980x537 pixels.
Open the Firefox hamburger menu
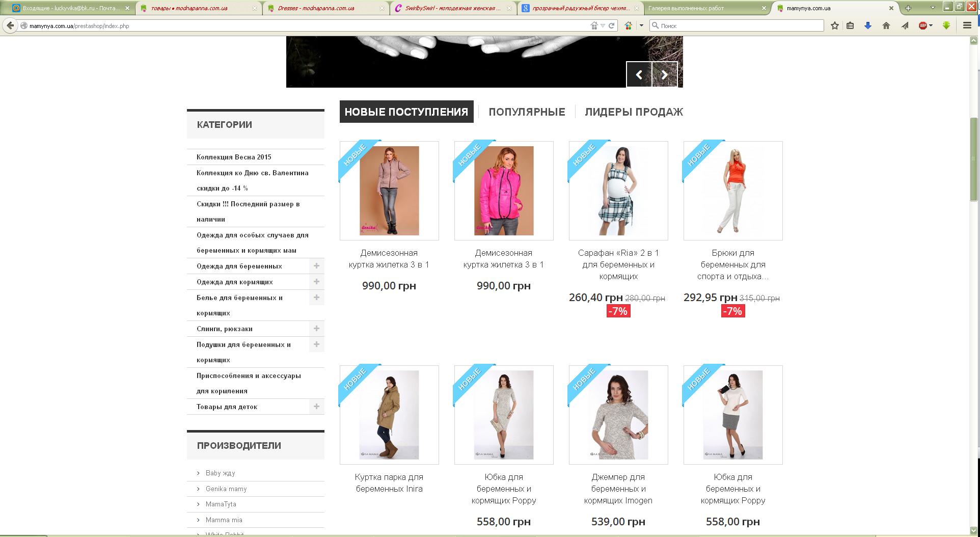click(967, 25)
